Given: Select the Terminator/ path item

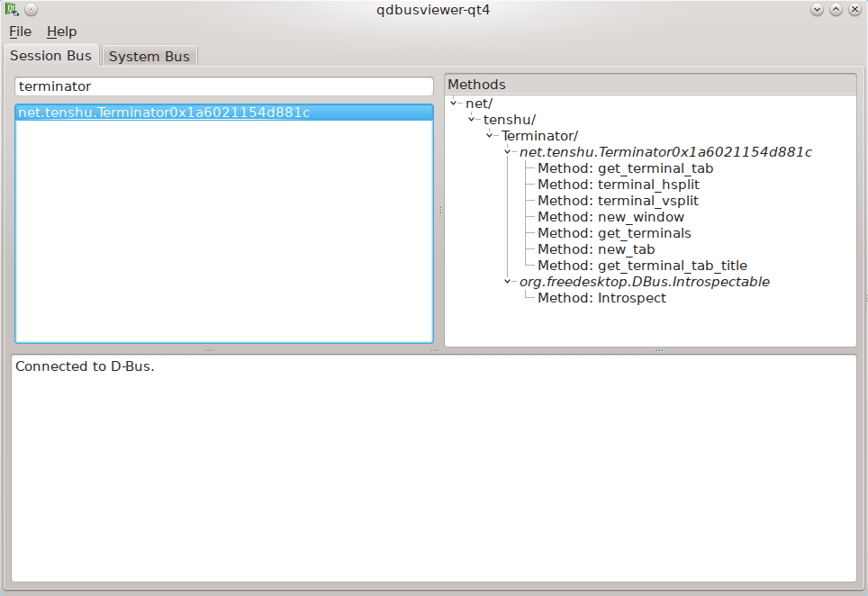Looking at the screenshot, I should [539, 136].
